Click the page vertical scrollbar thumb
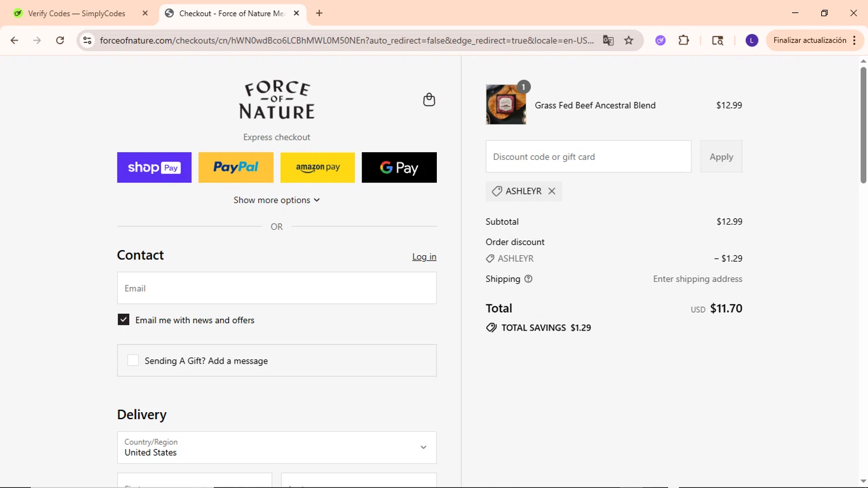This screenshot has width=868, height=488. click(863, 124)
